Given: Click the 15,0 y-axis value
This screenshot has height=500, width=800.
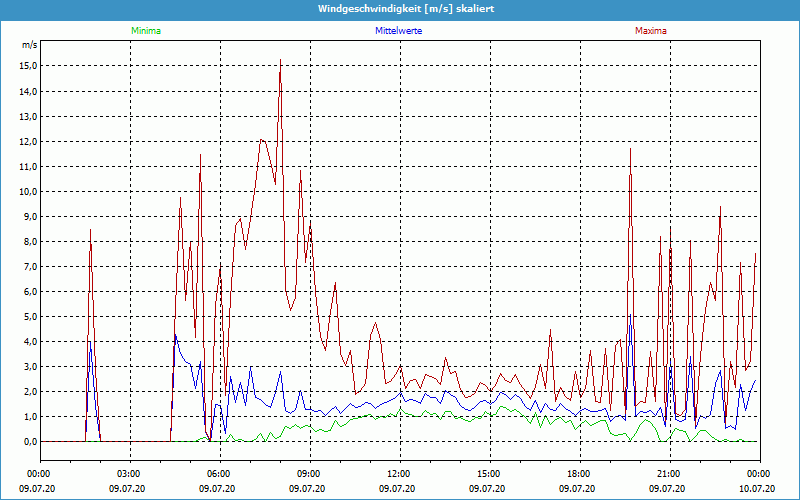Looking at the screenshot, I should click(x=28, y=66).
